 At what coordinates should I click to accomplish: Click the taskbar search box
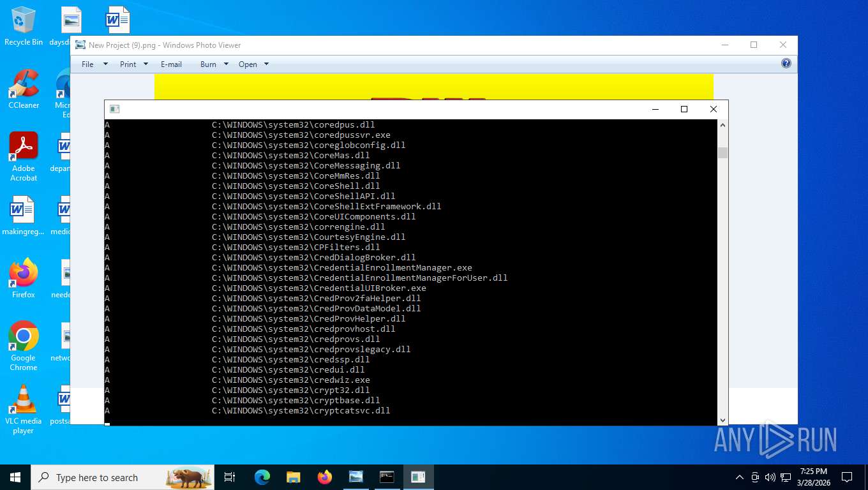tap(121, 477)
